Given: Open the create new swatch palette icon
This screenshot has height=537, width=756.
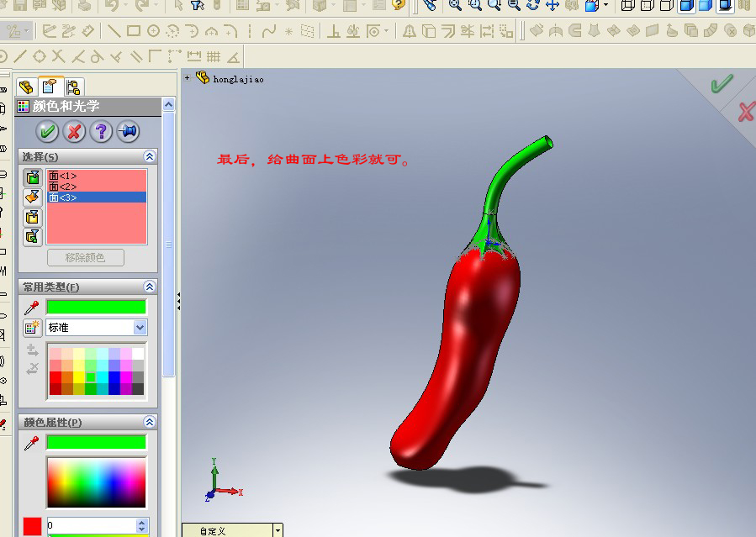Looking at the screenshot, I should pyautogui.click(x=32, y=328).
